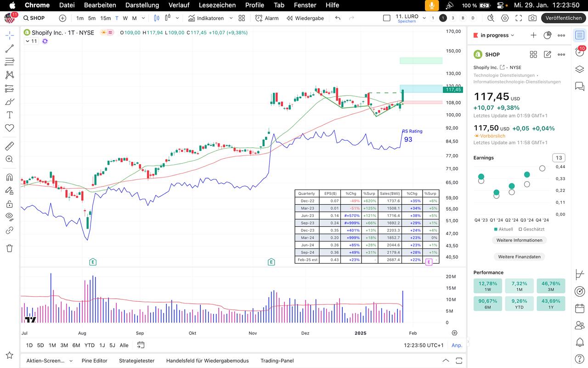Pick the Ruler measure tool
Viewport: 588px width, 368px height.
[9, 146]
